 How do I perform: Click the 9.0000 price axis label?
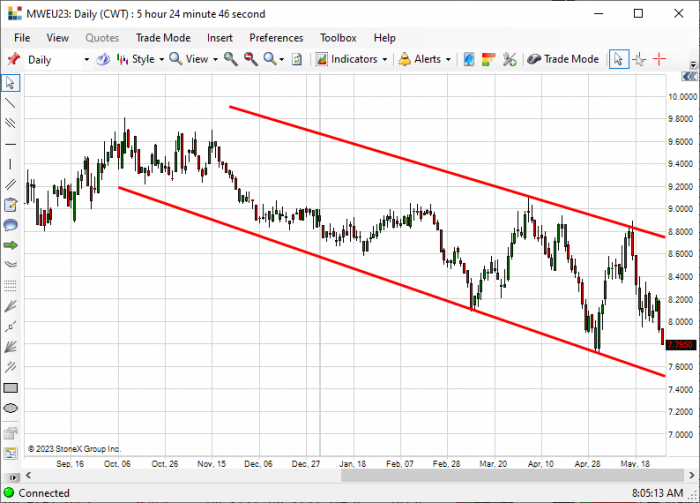(682, 209)
